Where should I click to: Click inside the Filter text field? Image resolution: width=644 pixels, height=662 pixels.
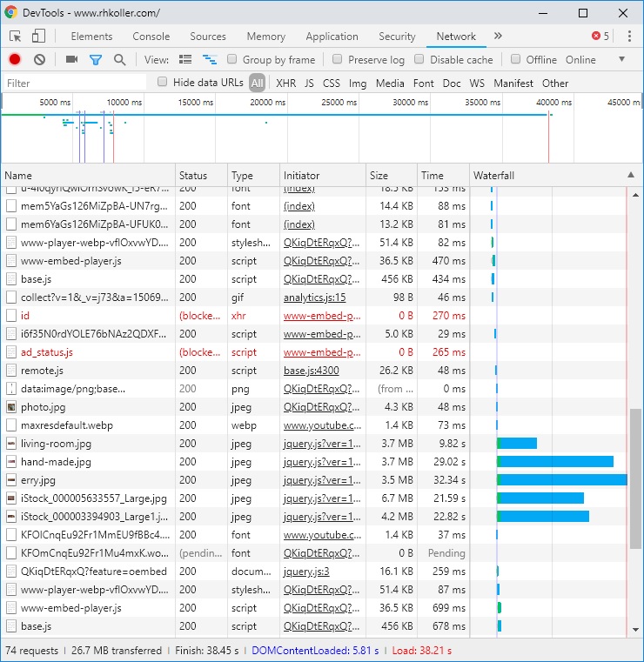pyautogui.click(x=74, y=84)
